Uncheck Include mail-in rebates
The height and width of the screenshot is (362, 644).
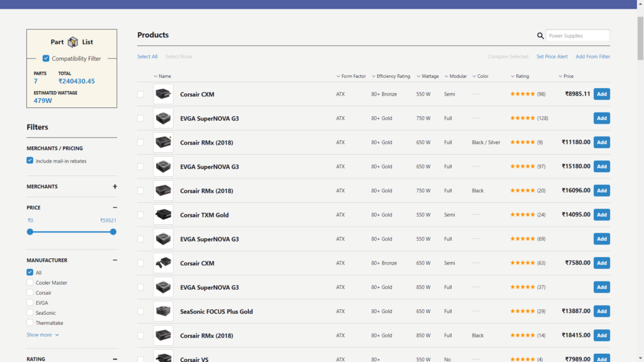point(30,160)
